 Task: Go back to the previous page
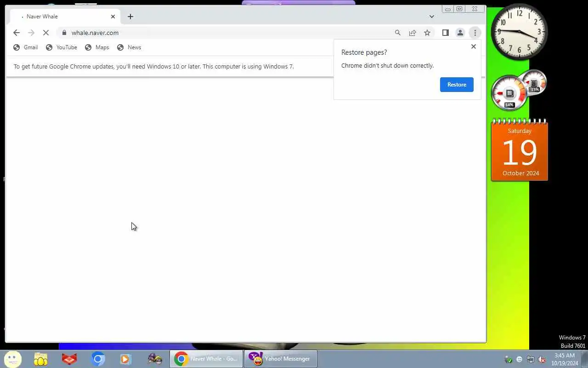17,33
